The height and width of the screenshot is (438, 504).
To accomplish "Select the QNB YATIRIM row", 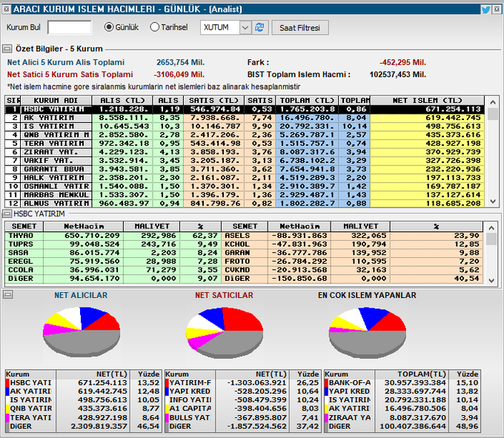I will (x=245, y=135).
